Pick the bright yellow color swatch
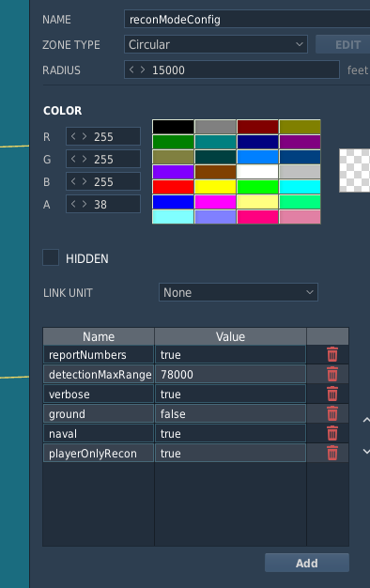Screen dimensions: 370x588 (x=216, y=187)
